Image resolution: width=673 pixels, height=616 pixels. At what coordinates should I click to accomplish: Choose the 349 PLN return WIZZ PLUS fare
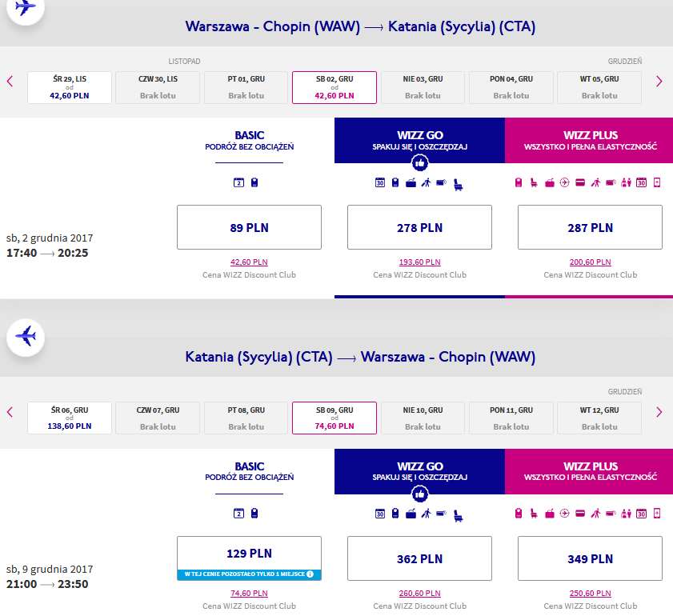pos(590,558)
